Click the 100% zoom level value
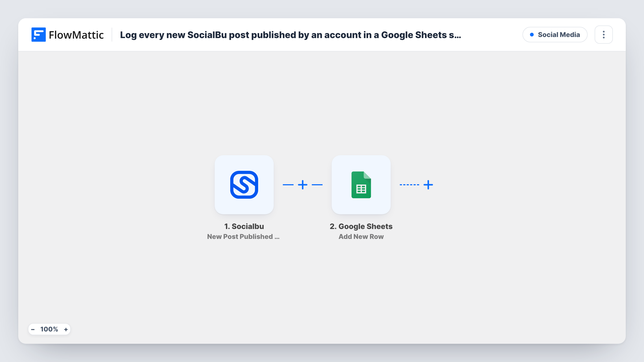The image size is (644, 362). point(49,329)
